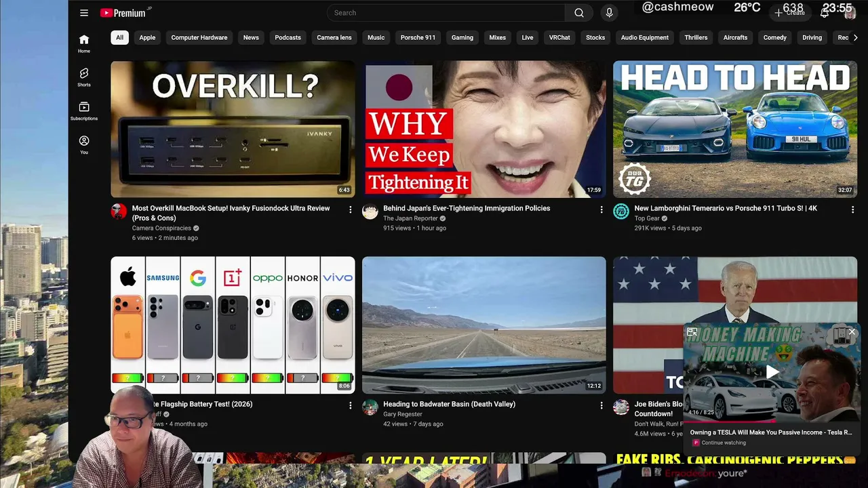This screenshot has height=488, width=868.
Task: Select the Thrillers filter chip
Action: click(696, 38)
